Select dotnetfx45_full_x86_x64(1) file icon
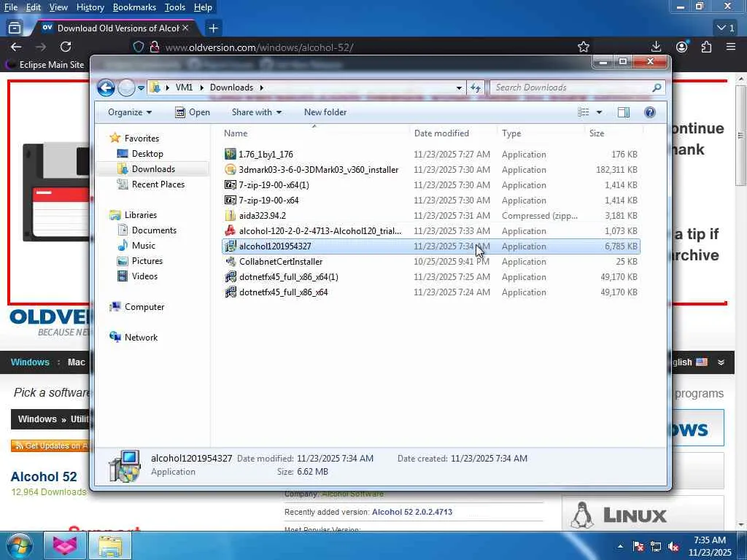 230,276
